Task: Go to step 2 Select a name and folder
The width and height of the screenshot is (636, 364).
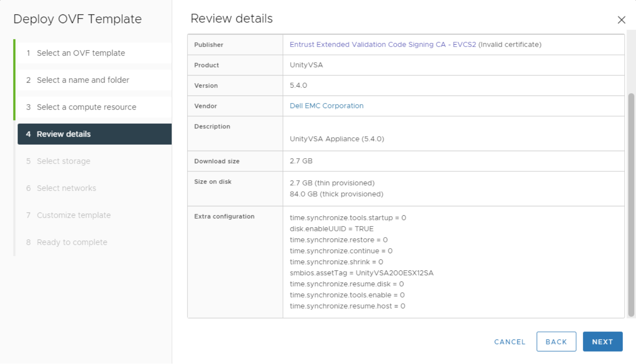Action: pyautogui.click(x=95, y=80)
